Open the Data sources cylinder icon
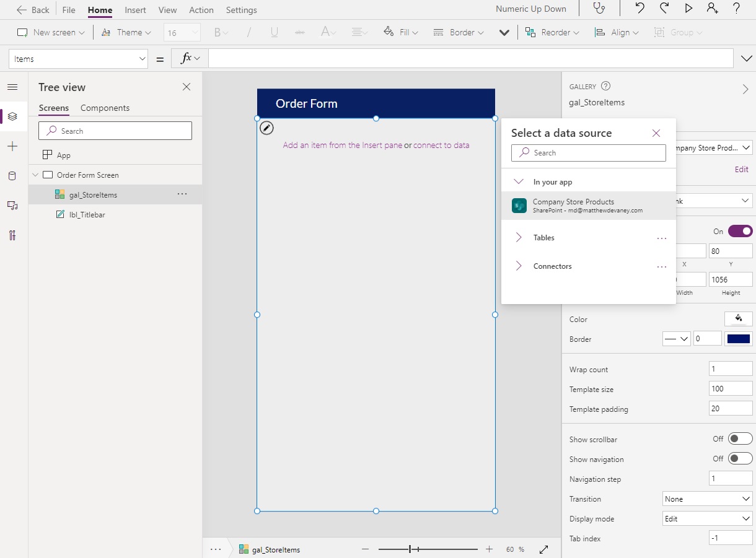 click(x=12, y=176)
